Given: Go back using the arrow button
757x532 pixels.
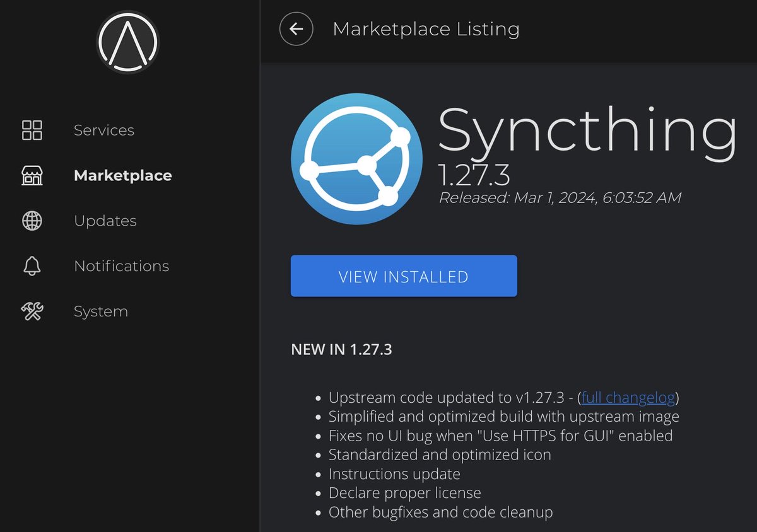Looking at the screenshot, I should [x=296, y=29].
